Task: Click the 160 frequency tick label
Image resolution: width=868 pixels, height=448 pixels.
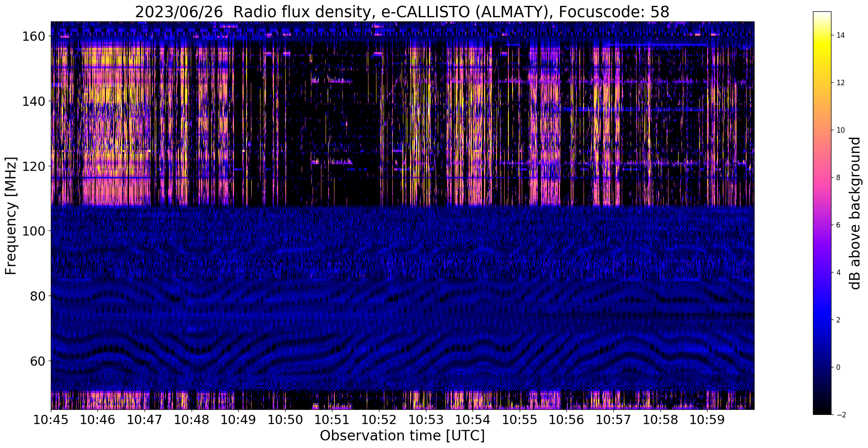Action: coord(33,37)
